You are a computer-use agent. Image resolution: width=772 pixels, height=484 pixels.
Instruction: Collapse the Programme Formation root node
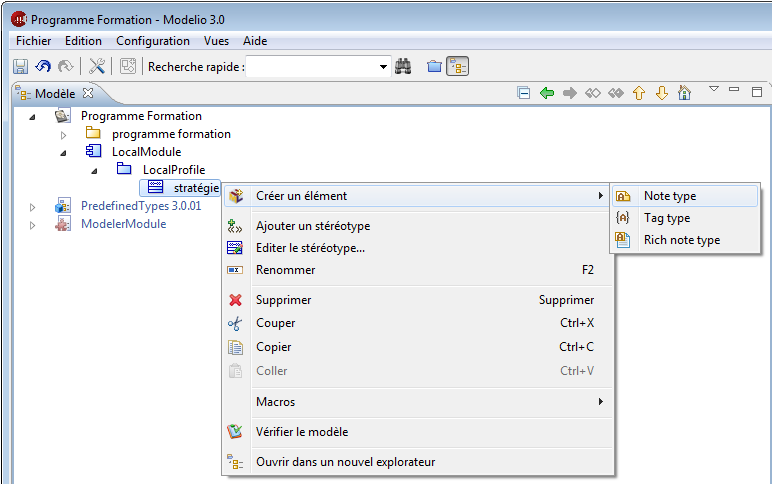click(32, 117)
